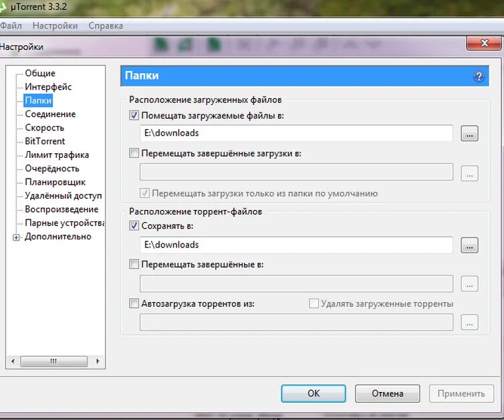Click download location field E:\downloads under Помещать
504x420 pixels.
pyautogui.click(x=296, y=133)
